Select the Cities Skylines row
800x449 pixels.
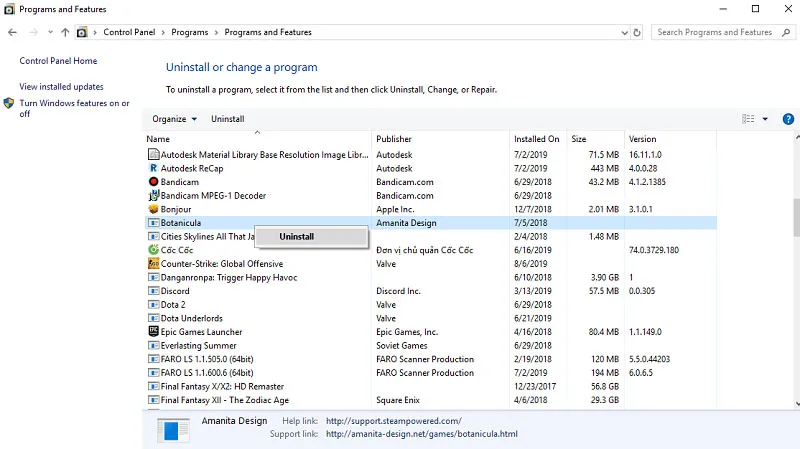pos(430,237)
